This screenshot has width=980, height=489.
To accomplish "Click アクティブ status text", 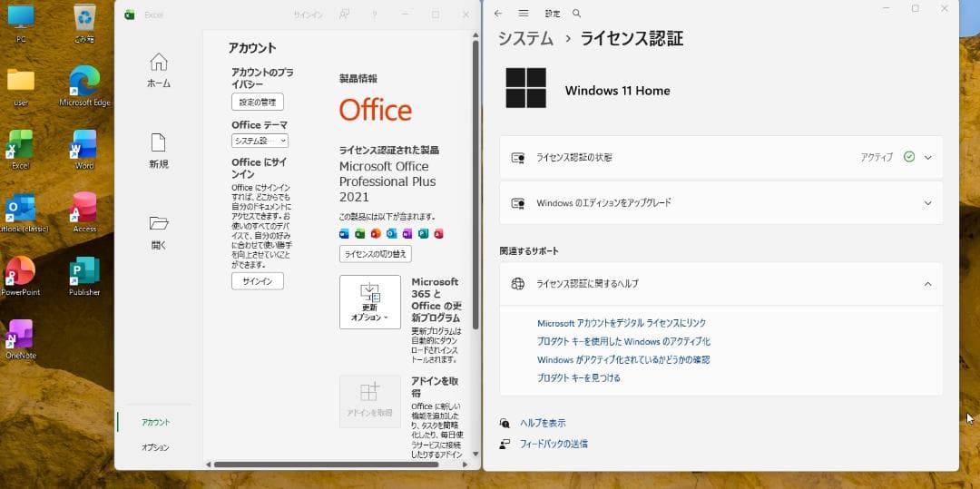I will point(877,157).
